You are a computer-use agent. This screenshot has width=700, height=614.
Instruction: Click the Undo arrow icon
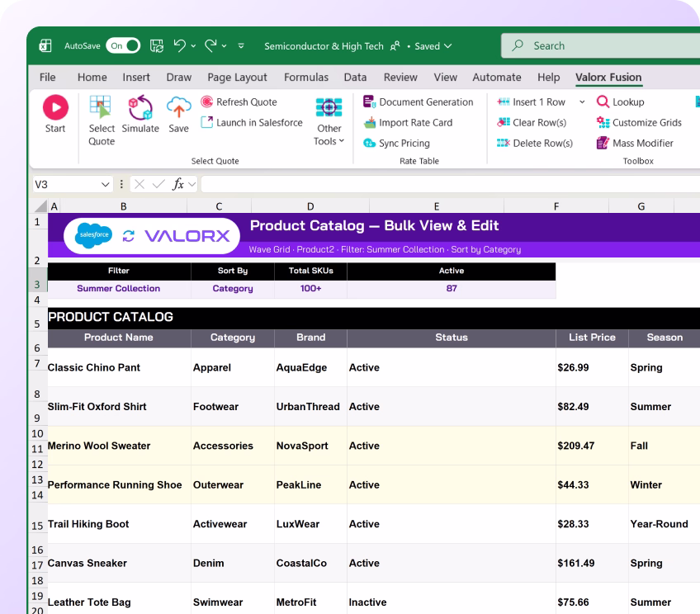179,45
